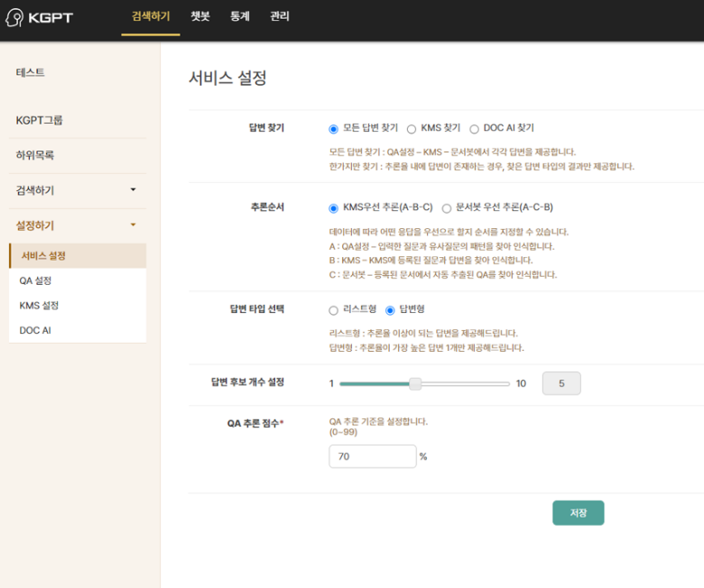Open KMS 설정 sidebar item

click(x=39, y=306)
